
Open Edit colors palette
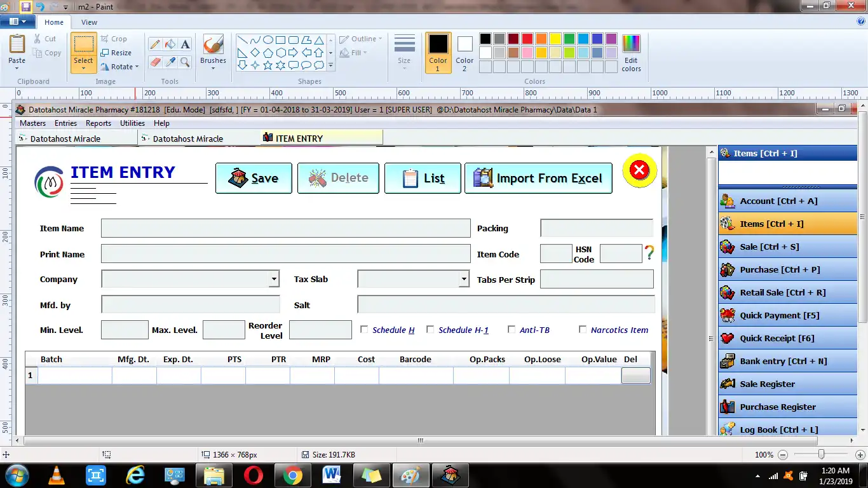pos(631,53)
